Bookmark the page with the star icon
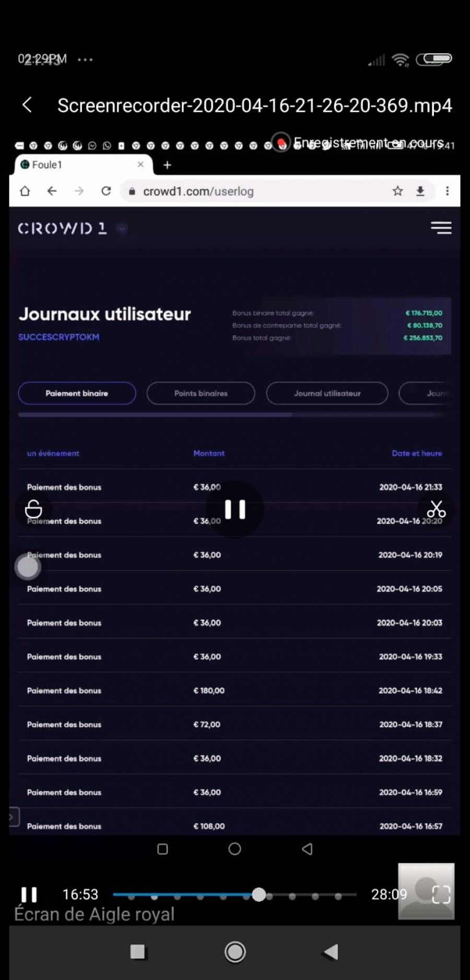 click(398, 191)
